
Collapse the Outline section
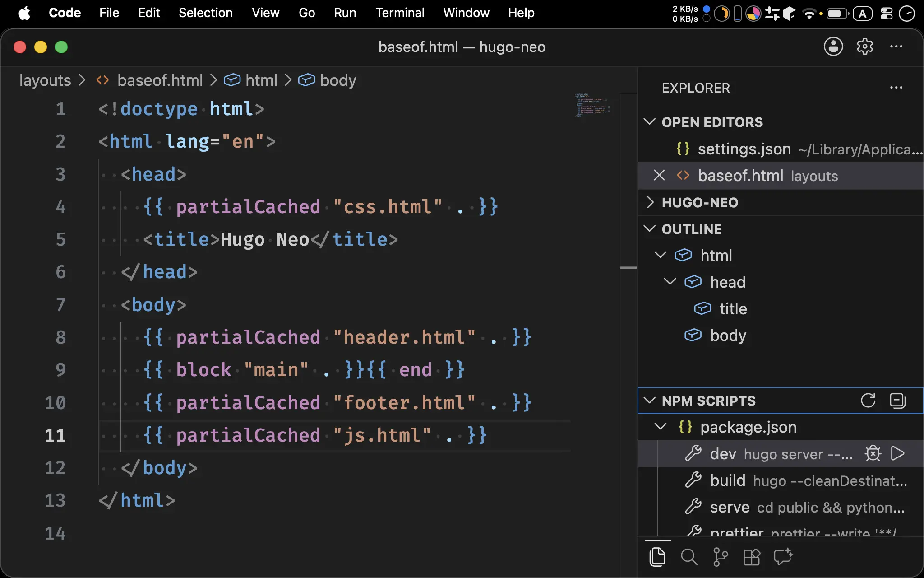click(x=649, y=229)
